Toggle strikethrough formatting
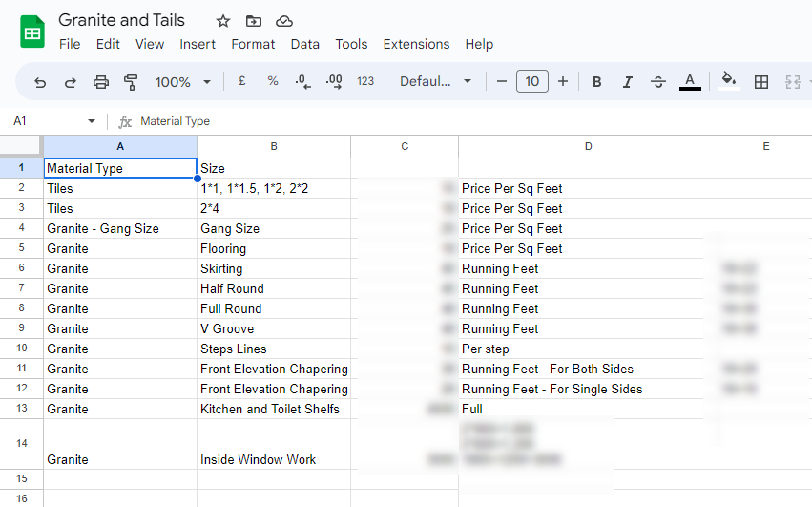812x507 pixels. tap(658, 82)
